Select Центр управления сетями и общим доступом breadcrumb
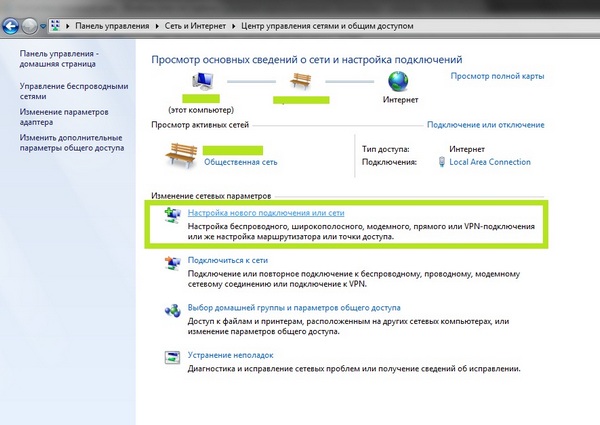Viewport: 600px width, 425px height. click(x=327, y=26)
